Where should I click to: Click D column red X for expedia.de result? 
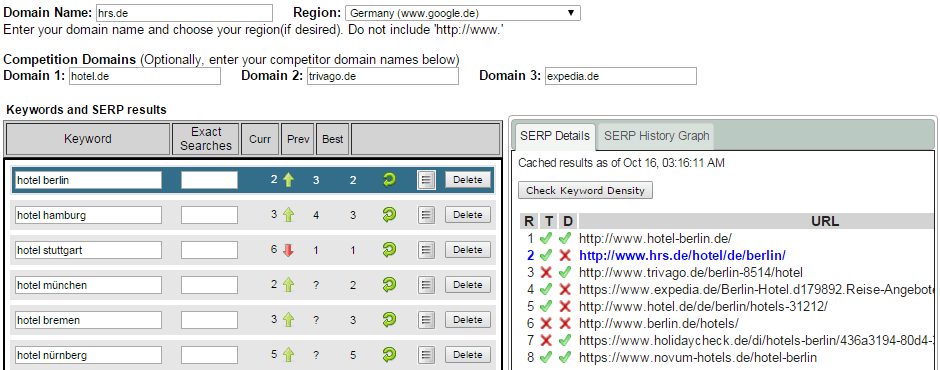tap(564, 289)
